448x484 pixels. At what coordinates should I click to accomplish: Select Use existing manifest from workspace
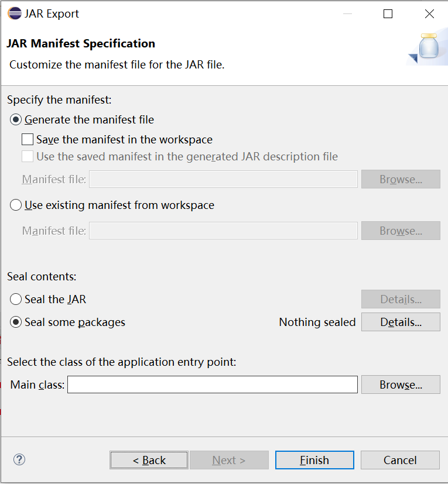(16, 205)
